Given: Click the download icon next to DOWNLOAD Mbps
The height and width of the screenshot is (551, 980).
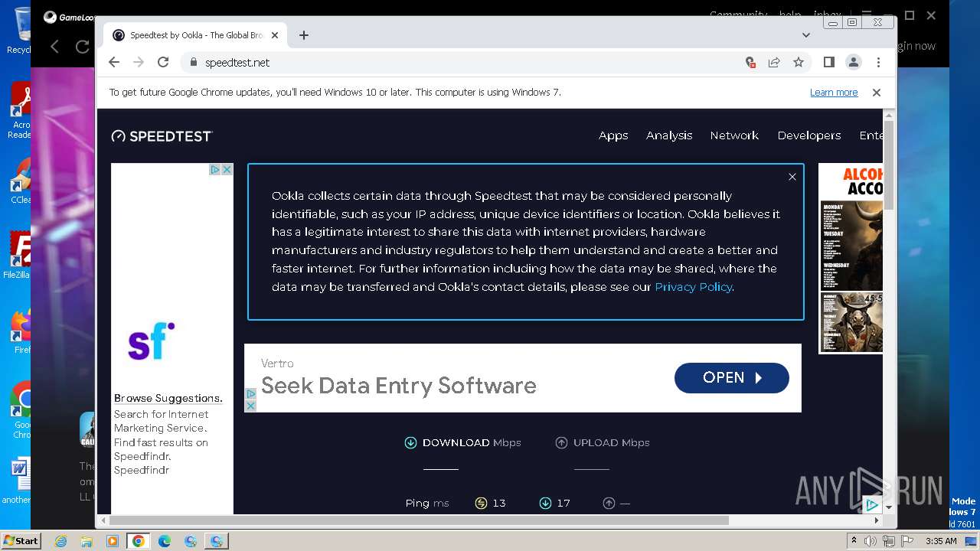Looking at the screenshot, I should (410, 442).
